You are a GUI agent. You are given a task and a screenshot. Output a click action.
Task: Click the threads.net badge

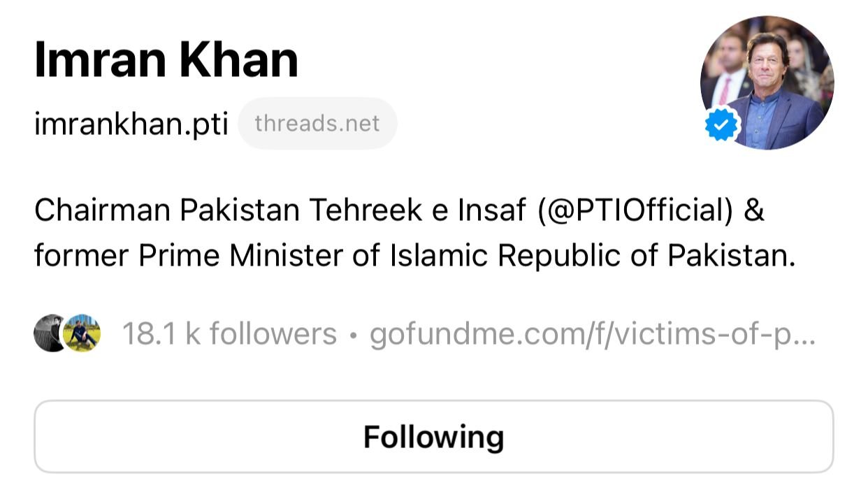tap(317, 124)
